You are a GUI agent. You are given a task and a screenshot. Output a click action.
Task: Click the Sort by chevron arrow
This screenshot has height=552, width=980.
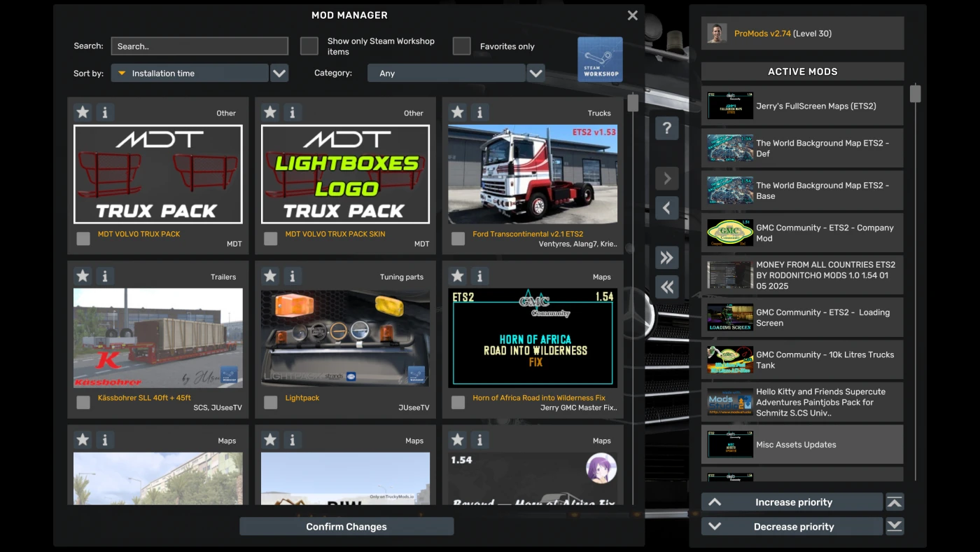pyautogui.click(x=279, y=73)
